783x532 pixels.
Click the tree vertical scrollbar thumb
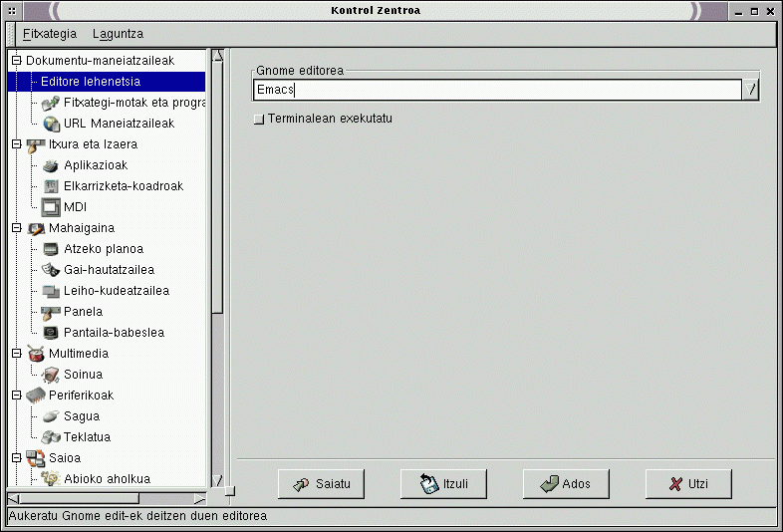[218, 187]
